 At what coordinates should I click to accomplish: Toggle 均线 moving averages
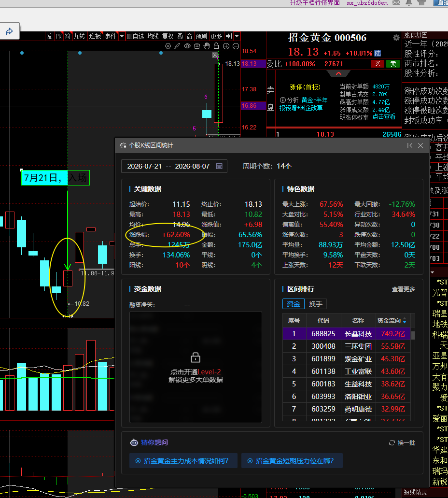(x=153, y=36)
